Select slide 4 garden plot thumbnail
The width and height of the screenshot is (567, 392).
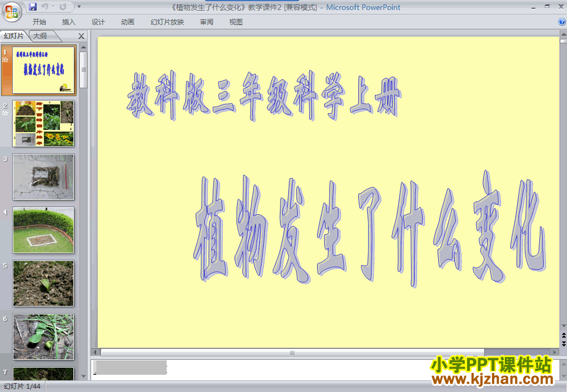click(43, 230)
